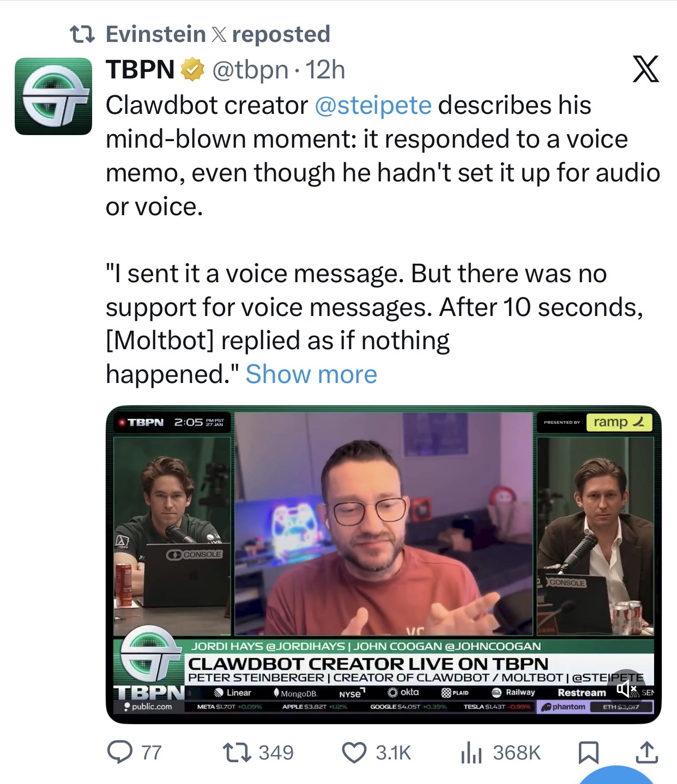Like the tweet with heart icon
Screen dimensions: 677x784
coord(354,752)
